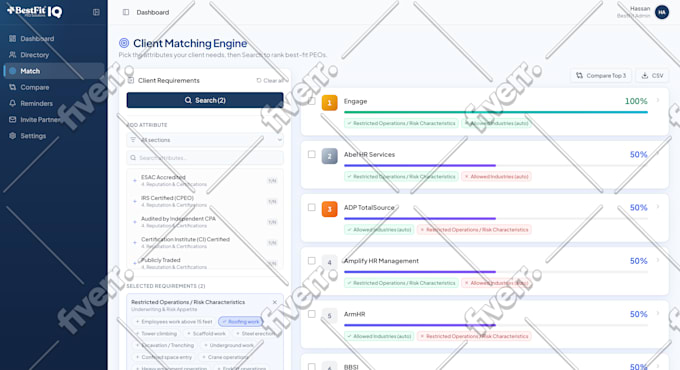Click the rank 2 badge for AbelHR Services
This screenshot has width=680, height=370.
330,156
